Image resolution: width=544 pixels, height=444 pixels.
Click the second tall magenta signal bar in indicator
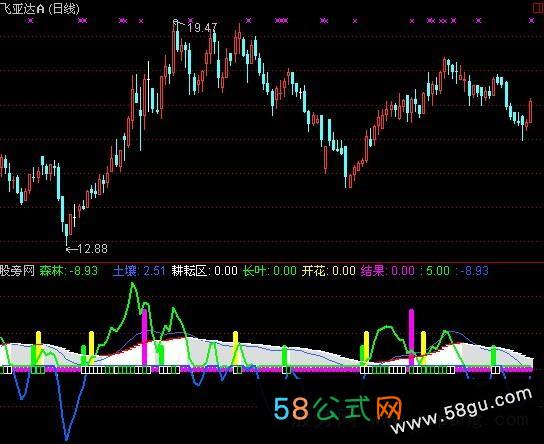pos(411,337)
